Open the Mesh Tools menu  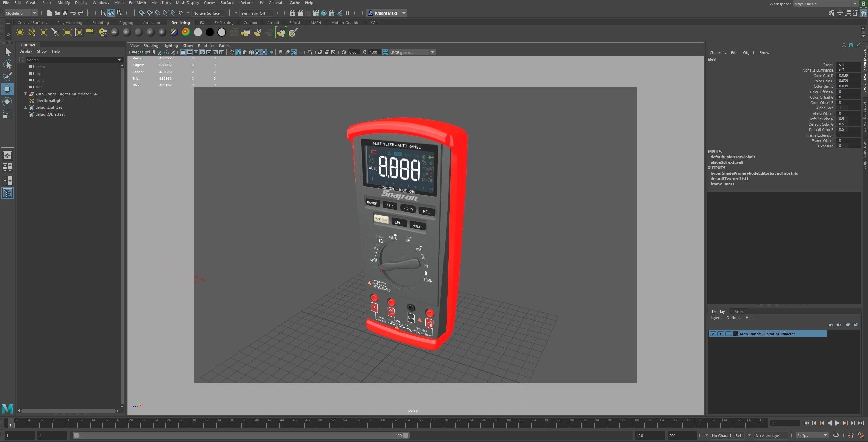(x=161, y=3)
